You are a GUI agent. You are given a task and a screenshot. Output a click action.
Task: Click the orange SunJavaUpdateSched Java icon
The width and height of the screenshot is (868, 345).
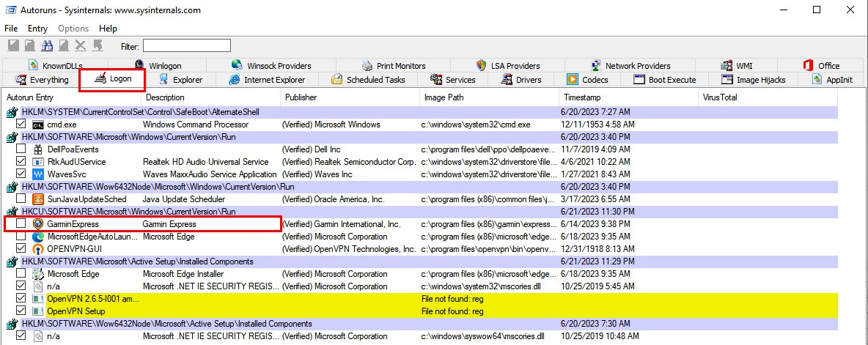[x=37, y=199]
